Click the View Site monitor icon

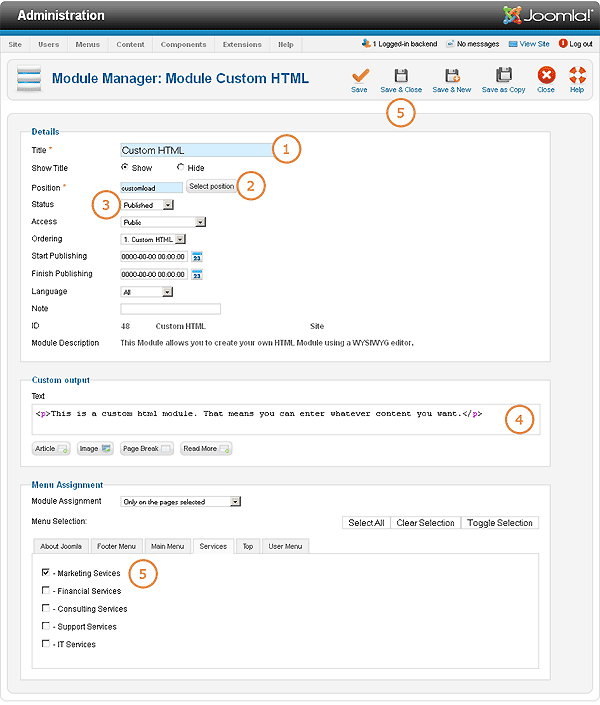513,44
